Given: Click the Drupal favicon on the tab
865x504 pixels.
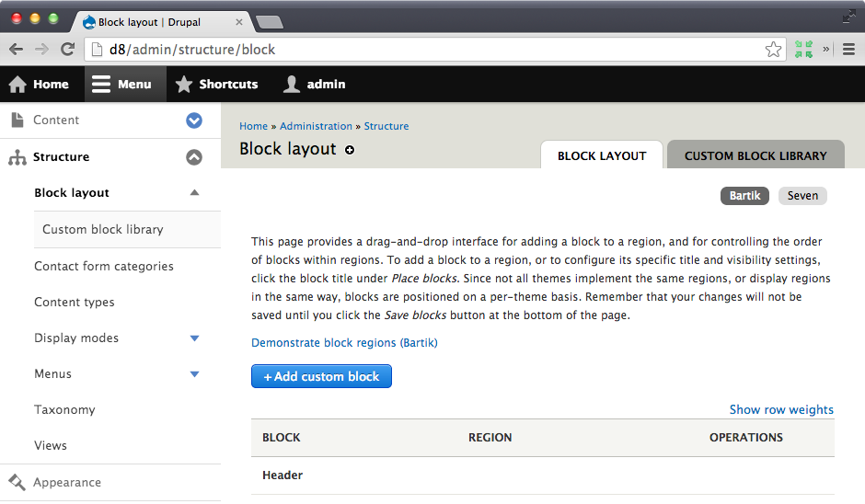Looking at the screenshot, I should [x=89, y=22].
